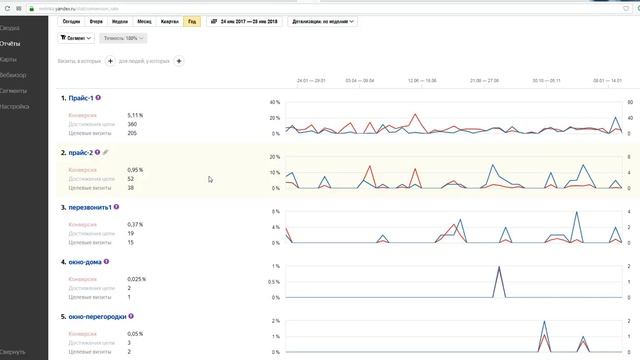
Task: Click the окно-дома conversion value 0,025 %
Action: click(x=136, y=280)
